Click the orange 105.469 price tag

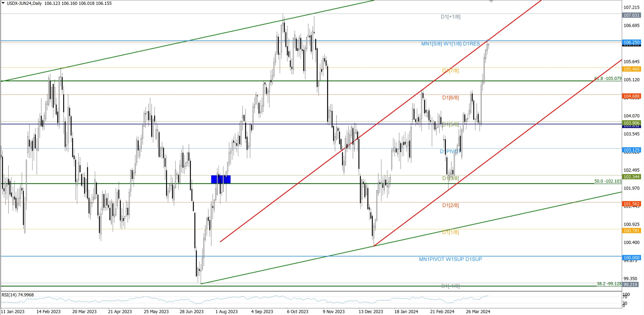(631, 69)
